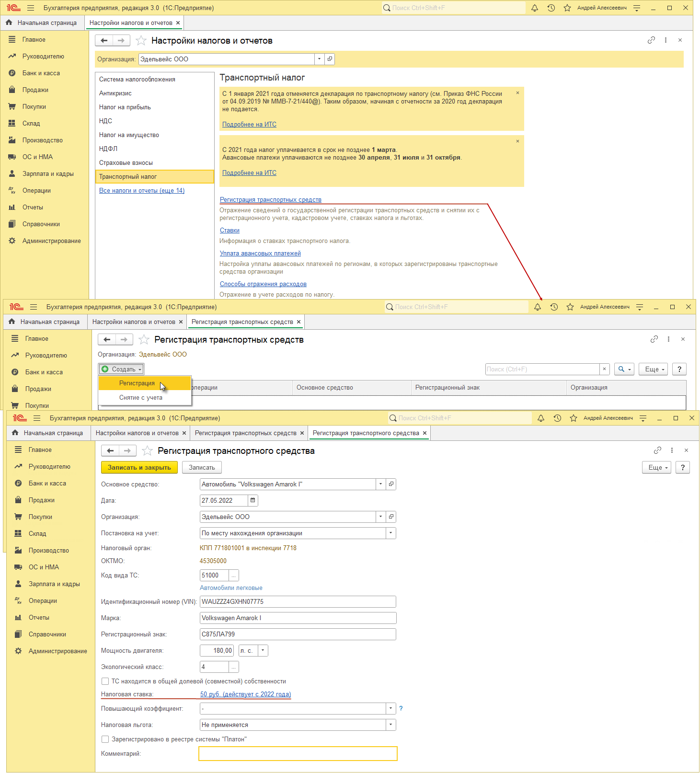Go back arrow in Регистрация транспортного средства form
The image size is (700, 773).
[110, 450]
